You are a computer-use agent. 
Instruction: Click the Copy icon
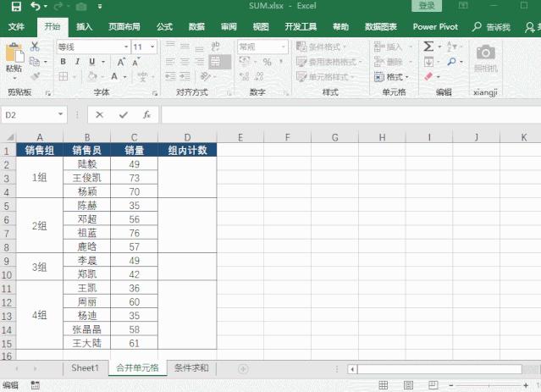[x=35, y=62]
